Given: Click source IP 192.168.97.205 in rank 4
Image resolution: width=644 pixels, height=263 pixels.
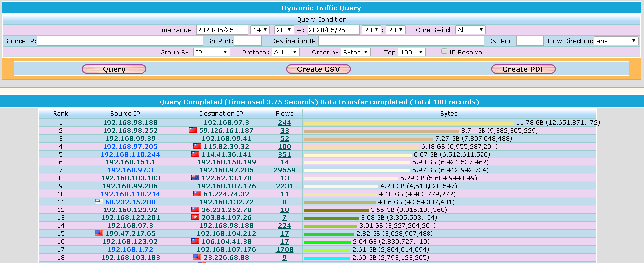Looking at the screenshot, I should click(130, 146).
